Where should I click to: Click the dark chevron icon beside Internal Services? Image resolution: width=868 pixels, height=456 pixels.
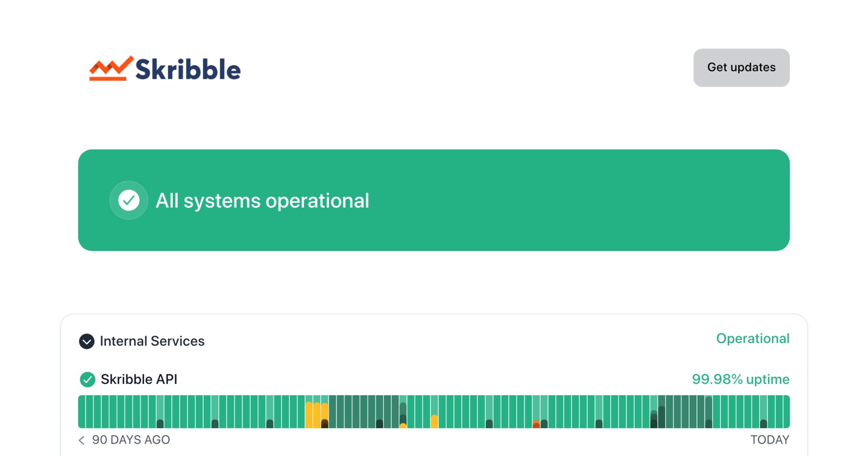(86, 341)
